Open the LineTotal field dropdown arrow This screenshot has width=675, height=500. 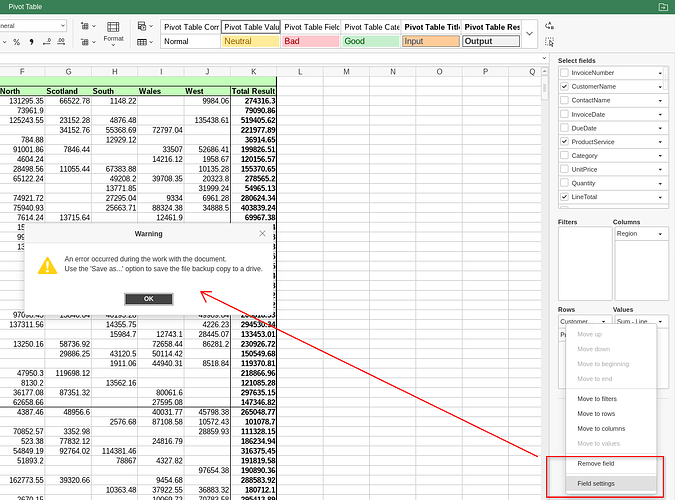(x=660, y=197)
